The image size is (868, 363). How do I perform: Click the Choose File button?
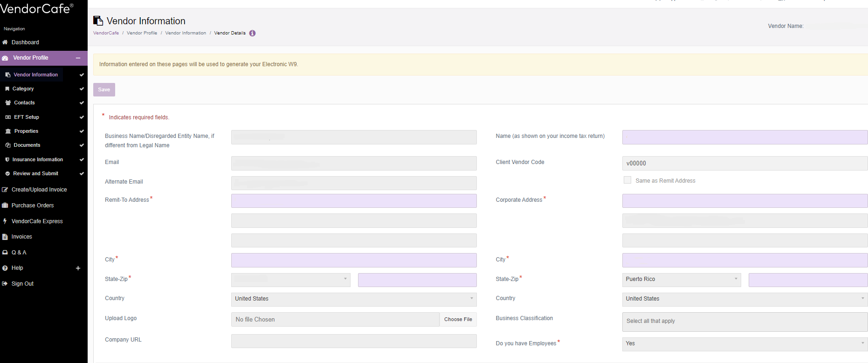click(x=458, y=320)
